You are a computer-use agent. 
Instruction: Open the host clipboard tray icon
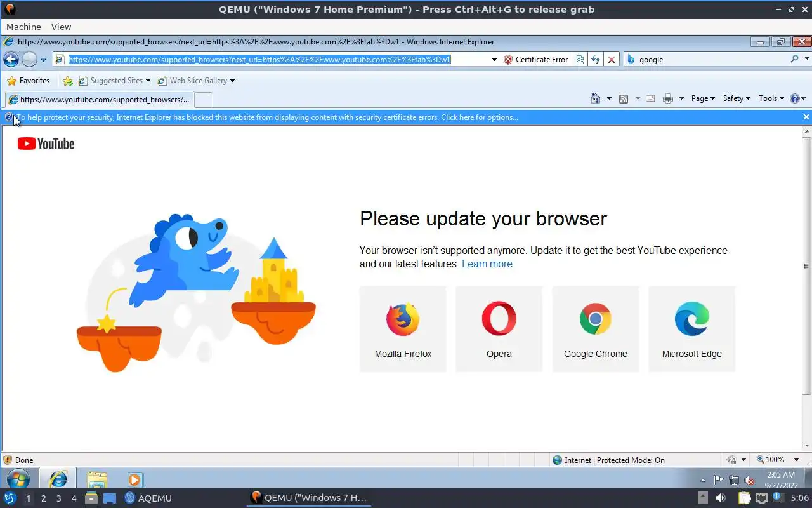coord(744,498)
